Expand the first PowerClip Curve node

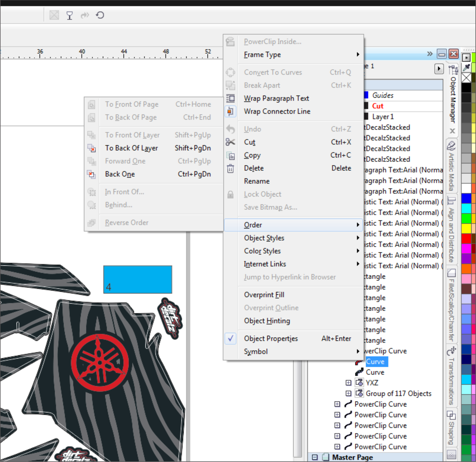tap(337, 404)
